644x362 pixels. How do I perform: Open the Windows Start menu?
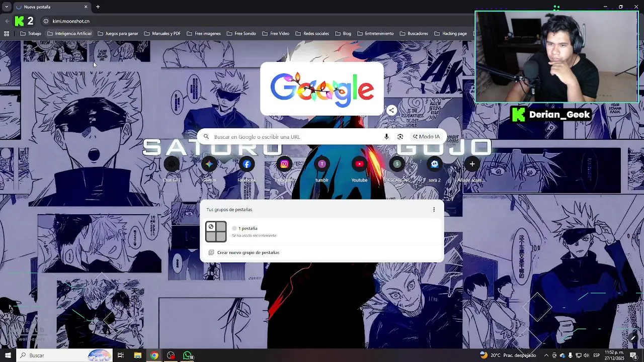pyautogui.click(x=8, y=355)
